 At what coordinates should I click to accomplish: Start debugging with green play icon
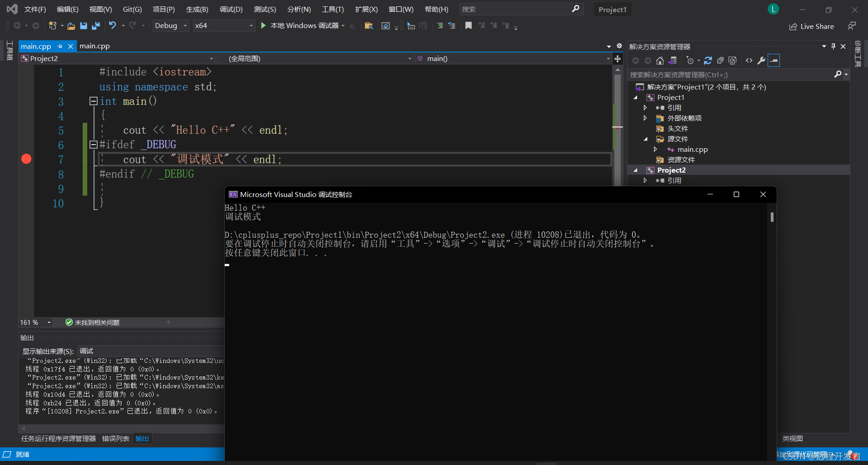(x=263, y=26)
